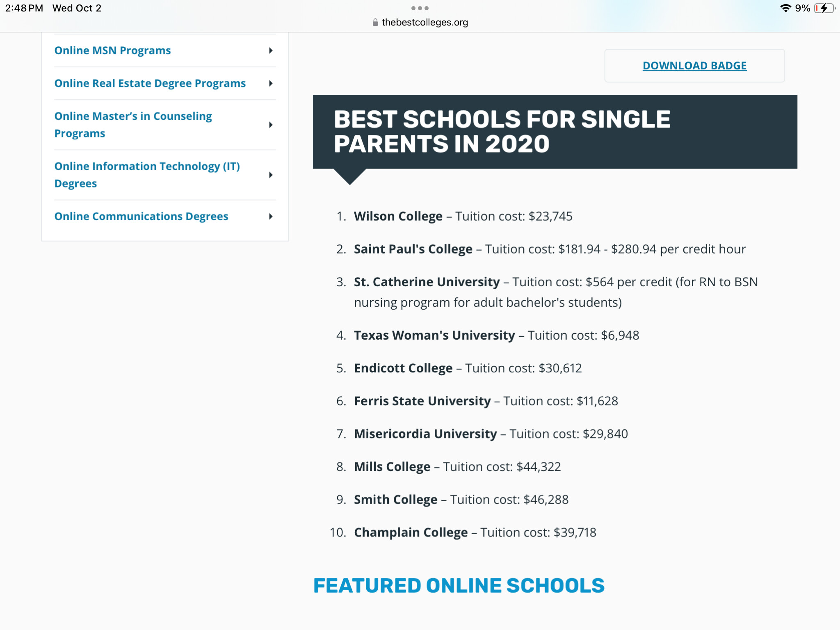Select Saint Paul's College entry
Image resolution: width=840 pixels, height=630 pixels.
413,249
